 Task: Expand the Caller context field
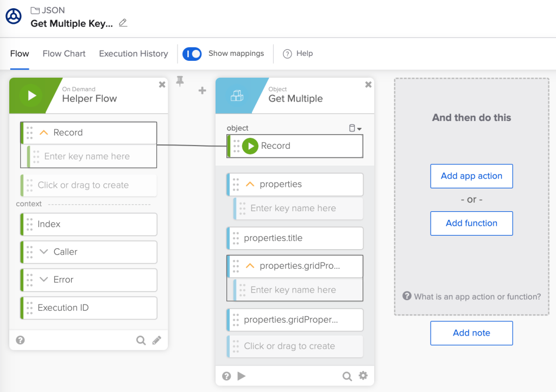(44, 252)
